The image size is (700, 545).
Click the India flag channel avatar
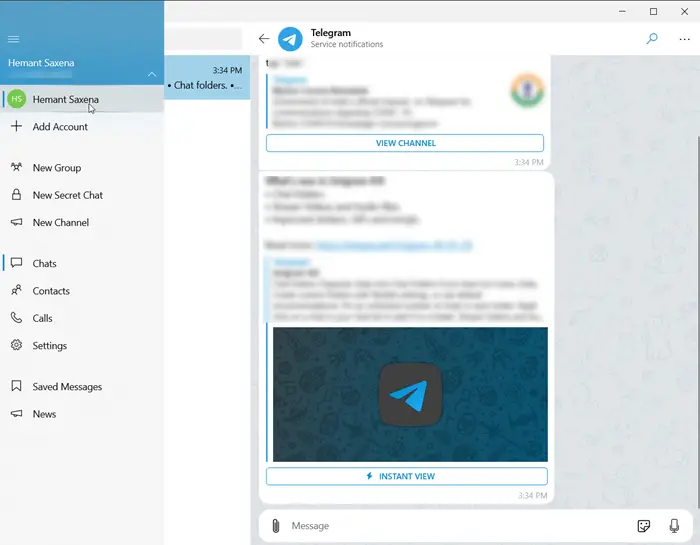click(x=527, y=91)
